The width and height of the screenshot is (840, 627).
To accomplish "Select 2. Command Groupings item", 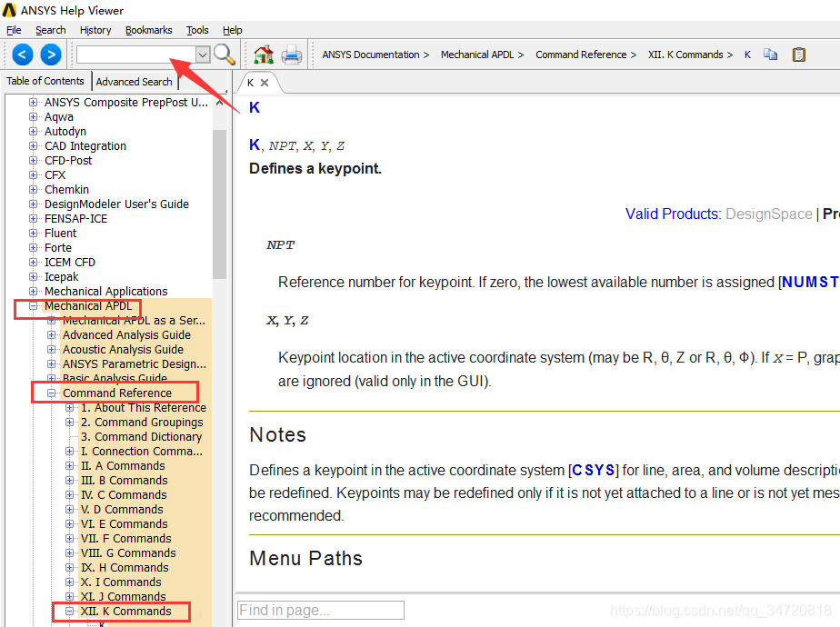I will (x=142, y=422).
